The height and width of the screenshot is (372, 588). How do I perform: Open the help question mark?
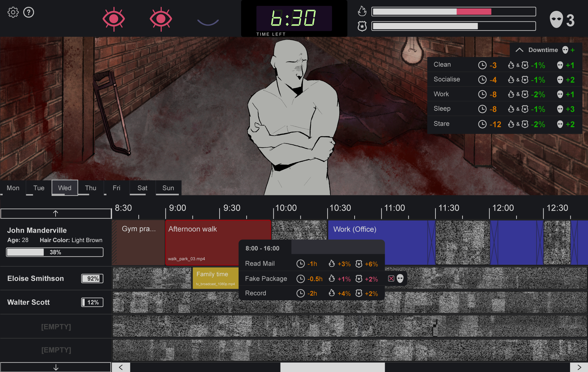(x=29, y=12)
